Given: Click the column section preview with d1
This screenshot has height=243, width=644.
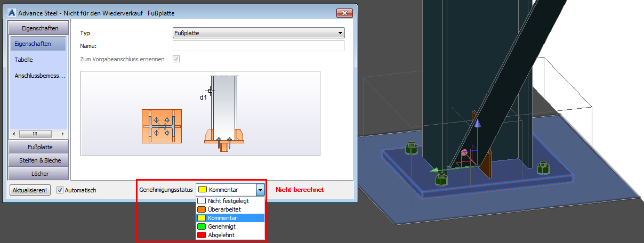Looking at the screenshot, I should [x=225, y=114].
